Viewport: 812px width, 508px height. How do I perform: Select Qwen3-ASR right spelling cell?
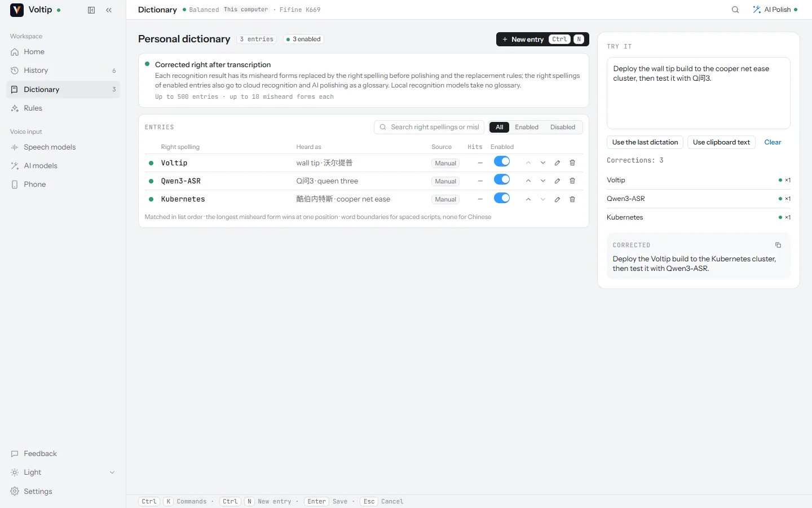pyautogui.click(x=181, y=181)
